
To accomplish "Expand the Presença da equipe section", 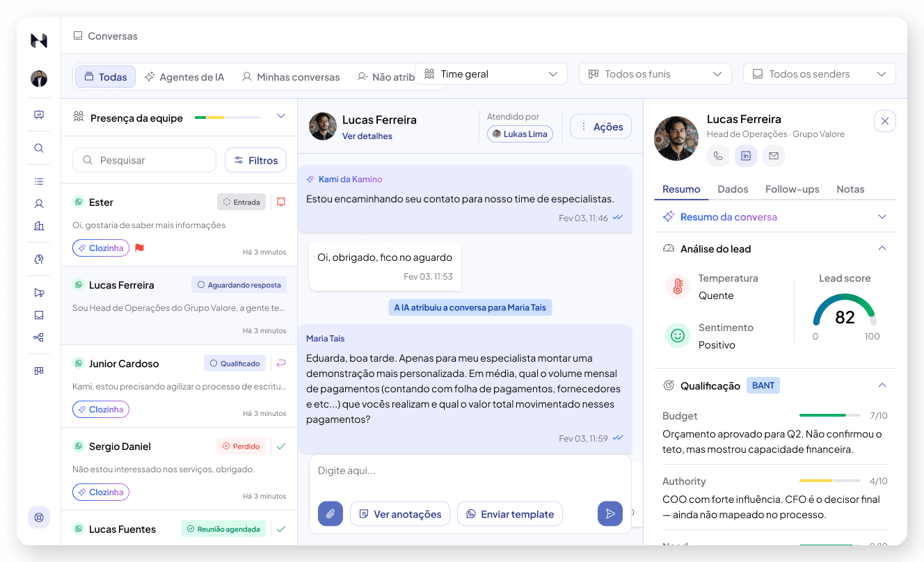I will [281, 116].
